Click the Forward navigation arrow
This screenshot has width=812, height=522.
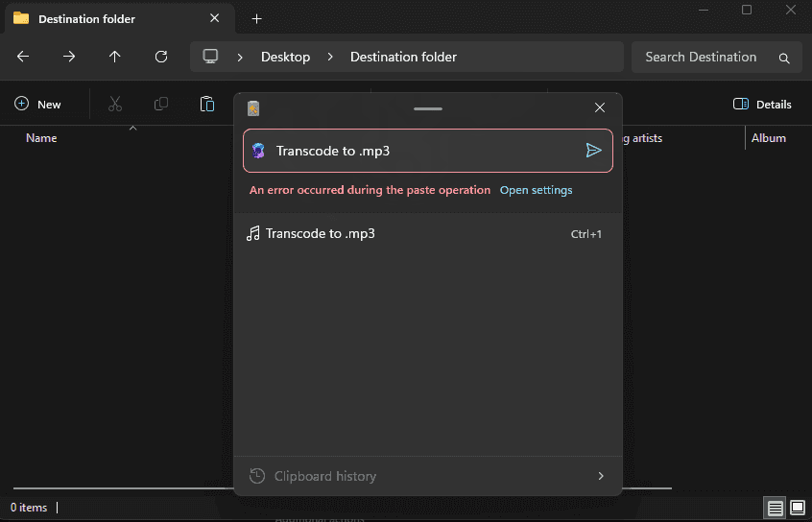coord(69,57)
